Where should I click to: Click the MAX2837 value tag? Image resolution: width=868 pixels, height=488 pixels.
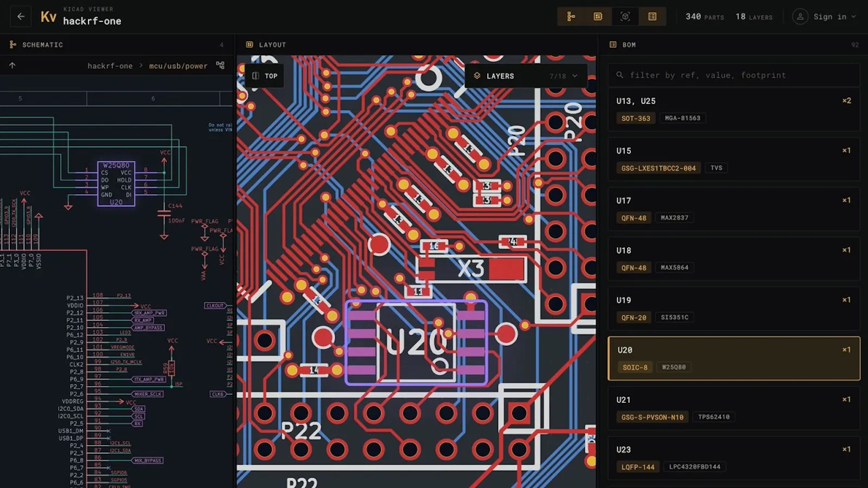(x=674, y=218)
